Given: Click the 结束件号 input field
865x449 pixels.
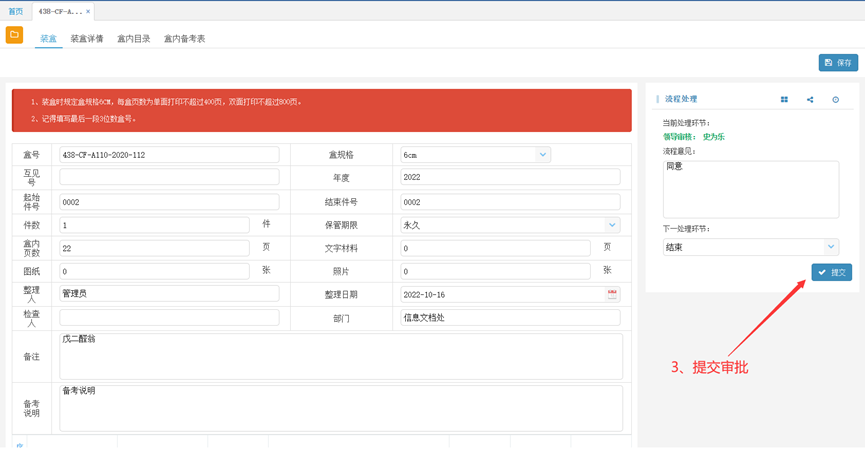Looking at the screenshot, I should pyautogui.click(x=510, y=202).
